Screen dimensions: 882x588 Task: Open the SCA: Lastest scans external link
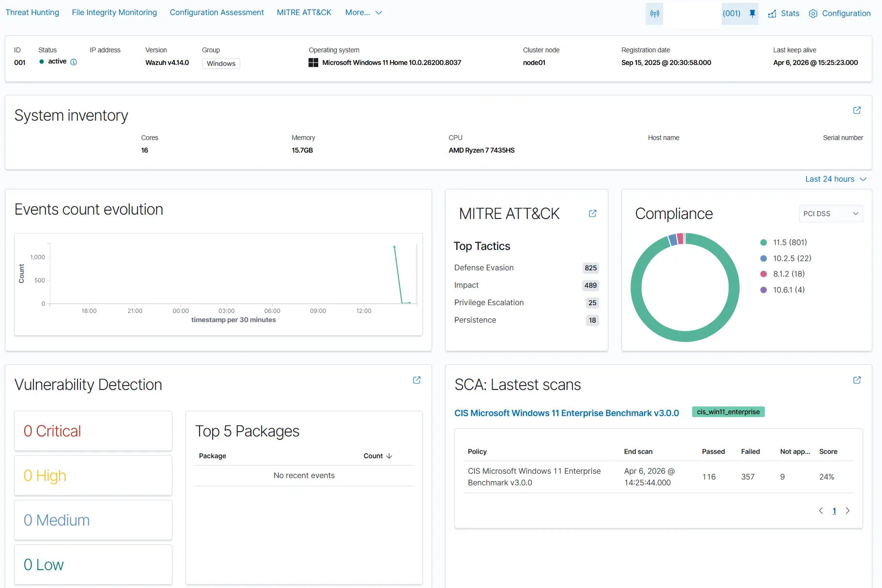[856, 380]
